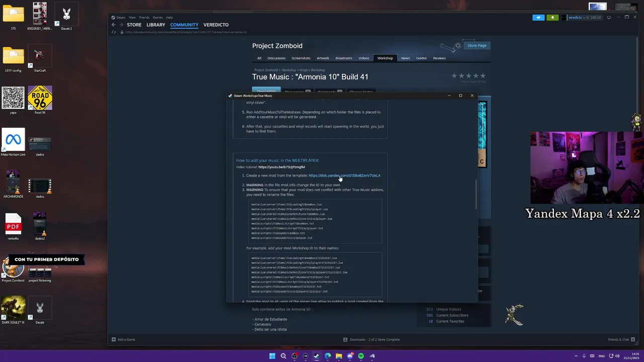Screen dimensions: 644x362
Task: Click the Windows Start button
Action: (x=272, y=356)
